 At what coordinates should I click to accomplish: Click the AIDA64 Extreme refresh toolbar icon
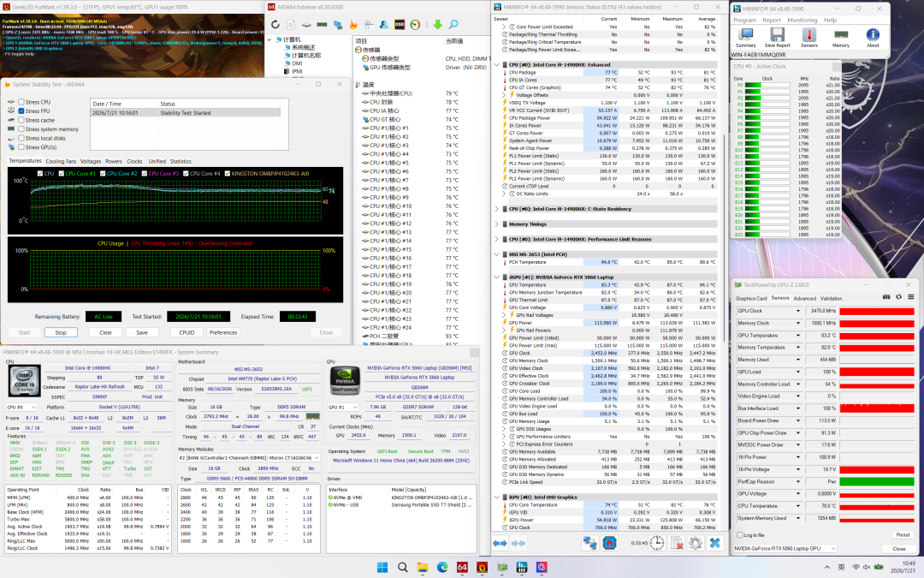coord(275,25)
